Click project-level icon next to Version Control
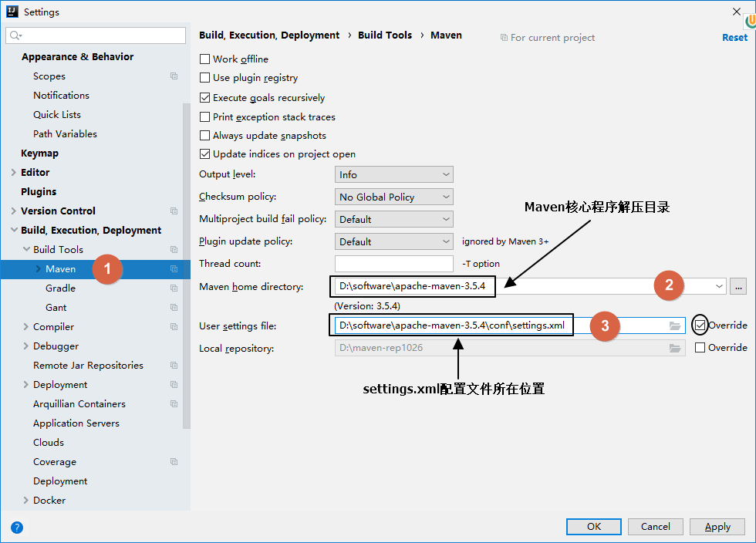756x543 pixels. (174, 211)
